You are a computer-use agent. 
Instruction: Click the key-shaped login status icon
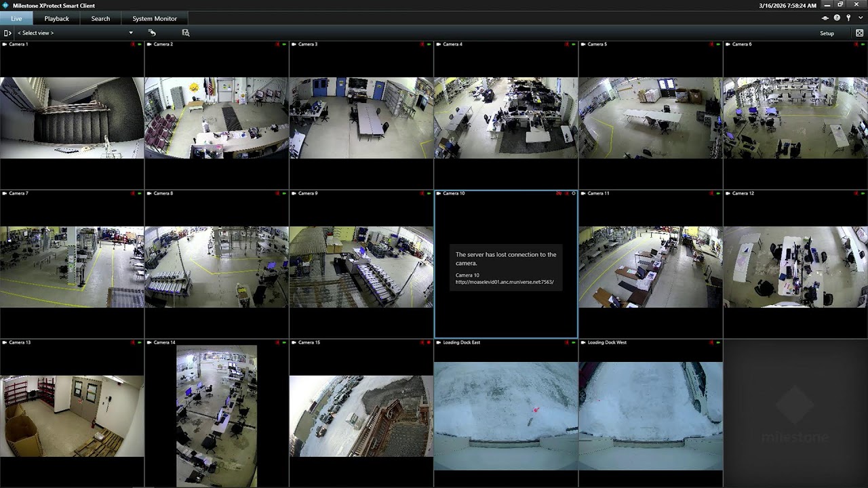tap(848, 18)
